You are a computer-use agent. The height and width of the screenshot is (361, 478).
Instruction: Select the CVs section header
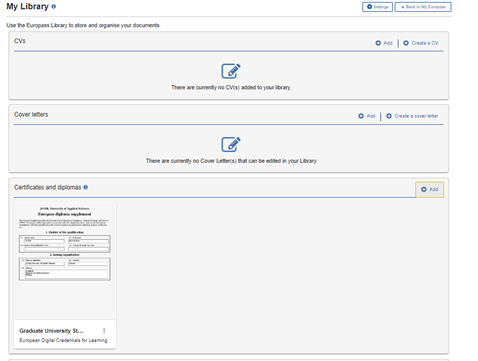click(x=20, y=41)
